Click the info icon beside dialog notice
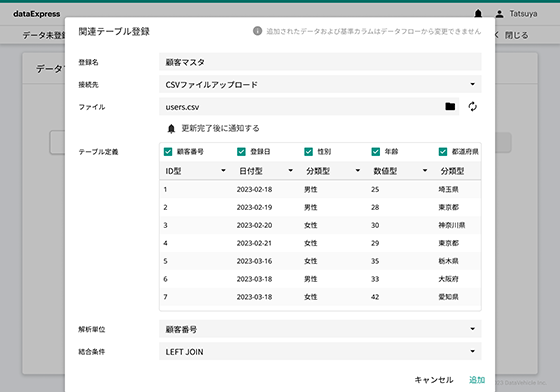The height and width of the screenshot is (392, 560). pos(257,31)
